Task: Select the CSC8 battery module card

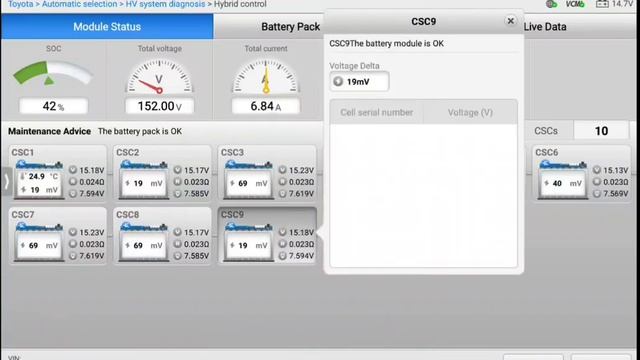Action: (x=162, y=236)
